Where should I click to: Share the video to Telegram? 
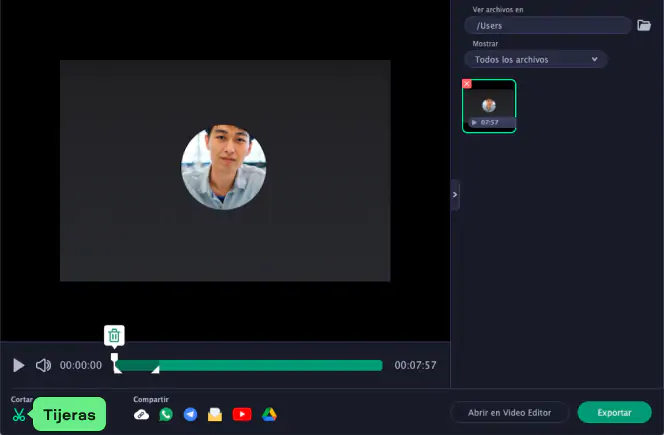pos(191,414)
